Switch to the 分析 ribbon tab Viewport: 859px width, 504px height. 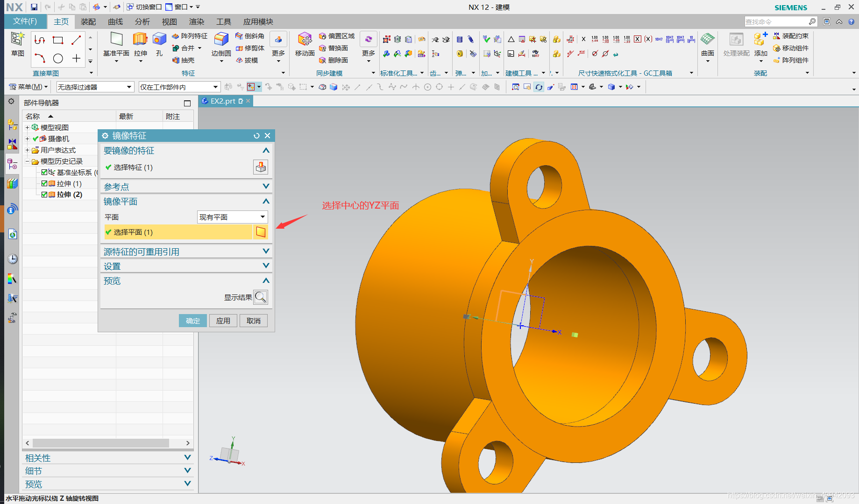(x=142, y=21)
